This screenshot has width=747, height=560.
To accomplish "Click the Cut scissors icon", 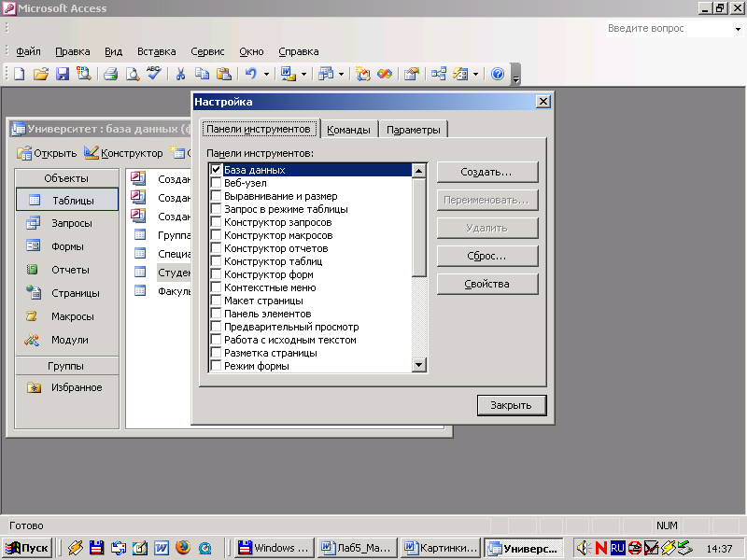I will [180, 74].
